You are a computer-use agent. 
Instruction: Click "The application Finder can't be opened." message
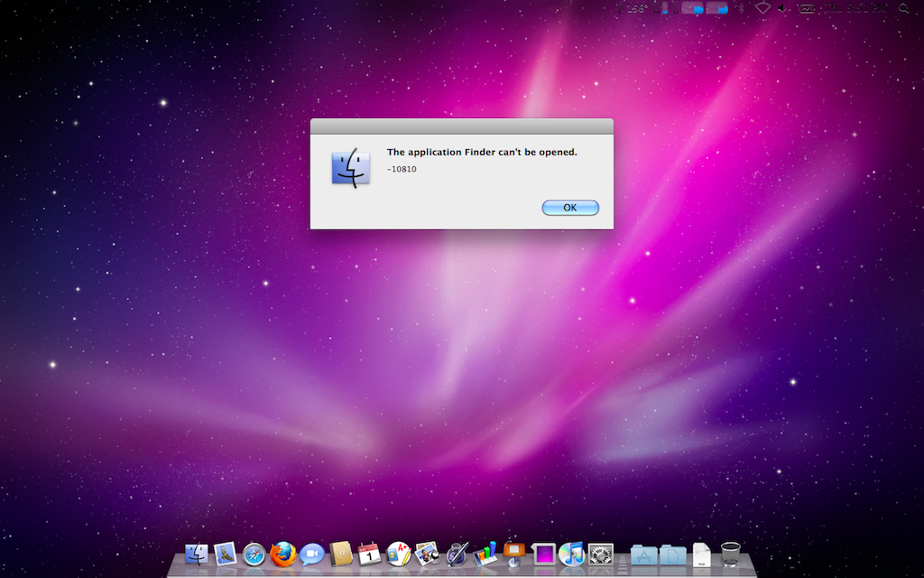click(482, 152)
